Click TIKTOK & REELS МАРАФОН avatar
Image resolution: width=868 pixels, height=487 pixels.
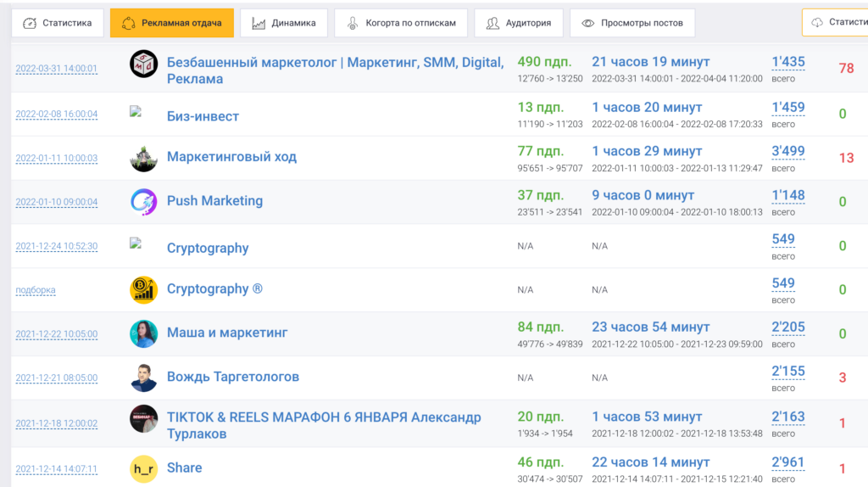click(x=143, y=420)
